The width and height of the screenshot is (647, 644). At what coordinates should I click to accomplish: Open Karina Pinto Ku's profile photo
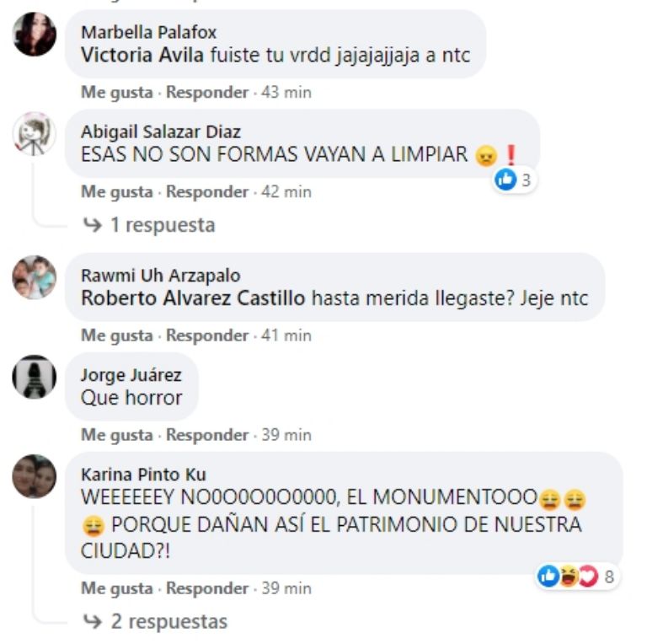click(x=35, y=476)
